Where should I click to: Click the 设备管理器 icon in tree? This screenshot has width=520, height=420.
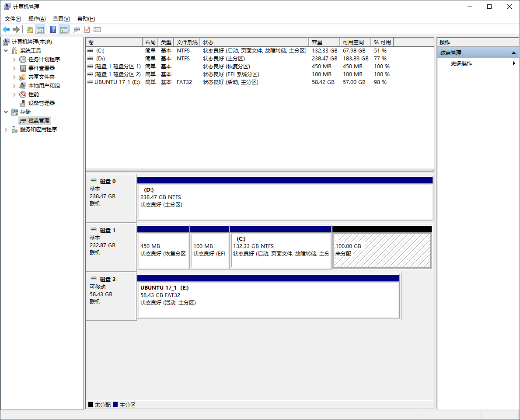pos(23,103)
